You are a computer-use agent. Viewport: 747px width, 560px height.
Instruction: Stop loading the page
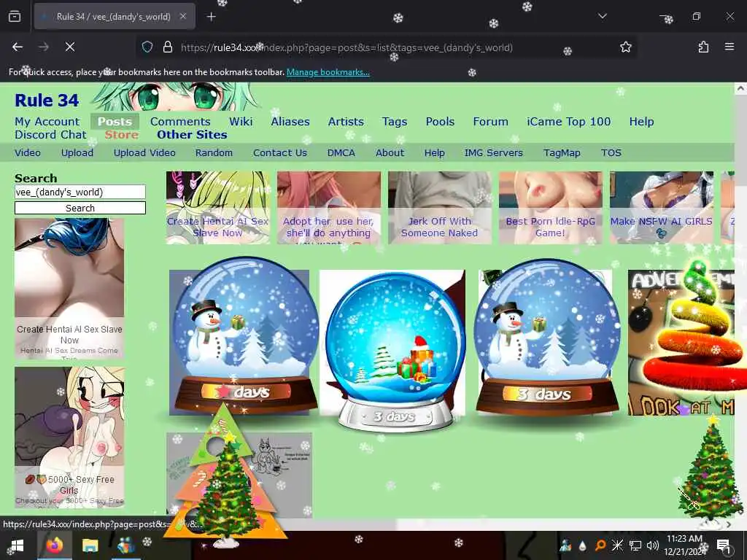pyautogui.click(x=70, y=47)
